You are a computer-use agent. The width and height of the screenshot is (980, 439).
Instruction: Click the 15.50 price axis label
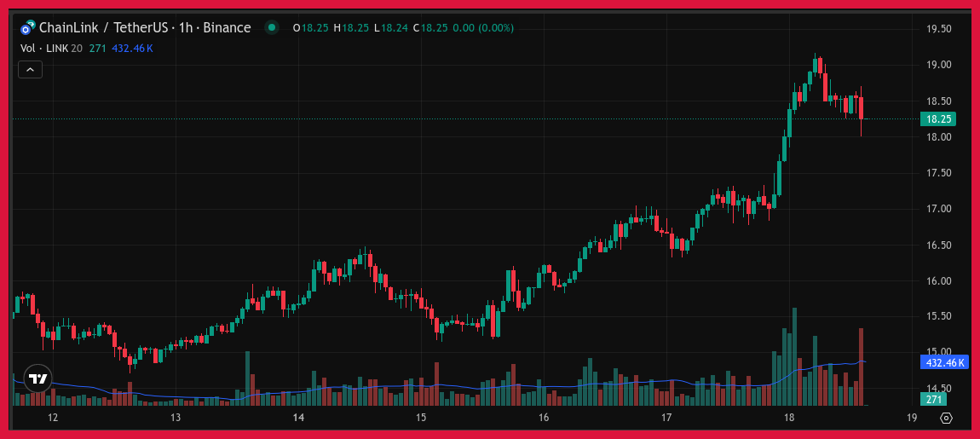click(938, 317)
